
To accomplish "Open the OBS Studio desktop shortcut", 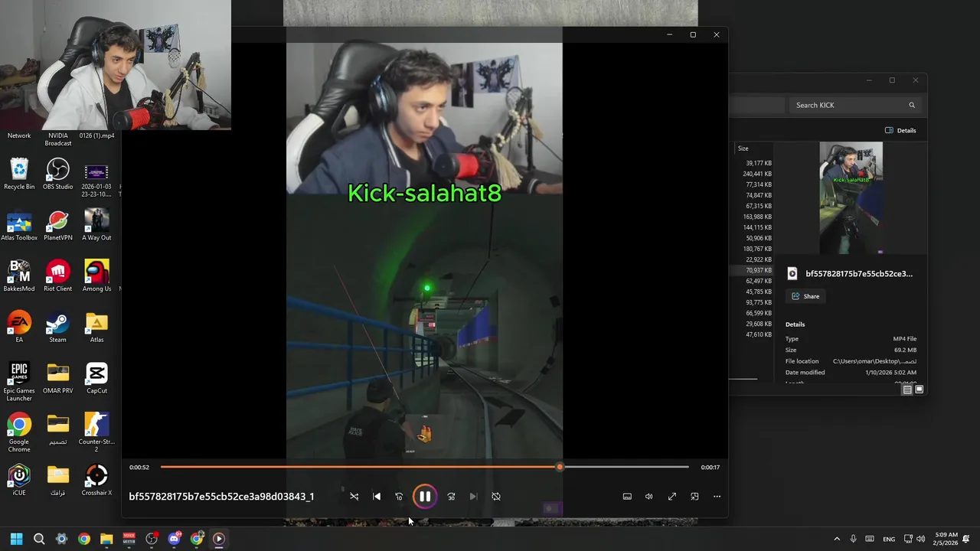I will (x=57, y=174).
